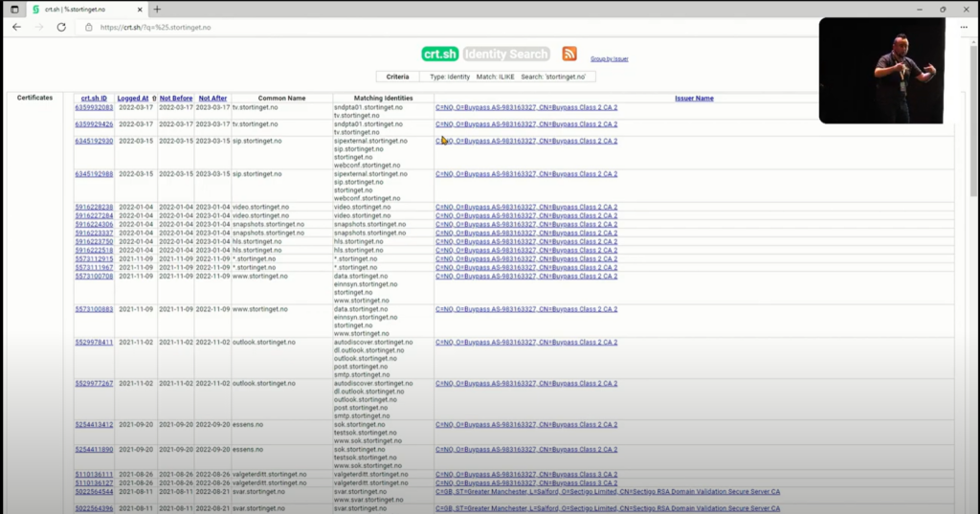This screenshot has width=980, height=514.
Task: Go back using the browser back arrow
Action: [x=17, y=27]
